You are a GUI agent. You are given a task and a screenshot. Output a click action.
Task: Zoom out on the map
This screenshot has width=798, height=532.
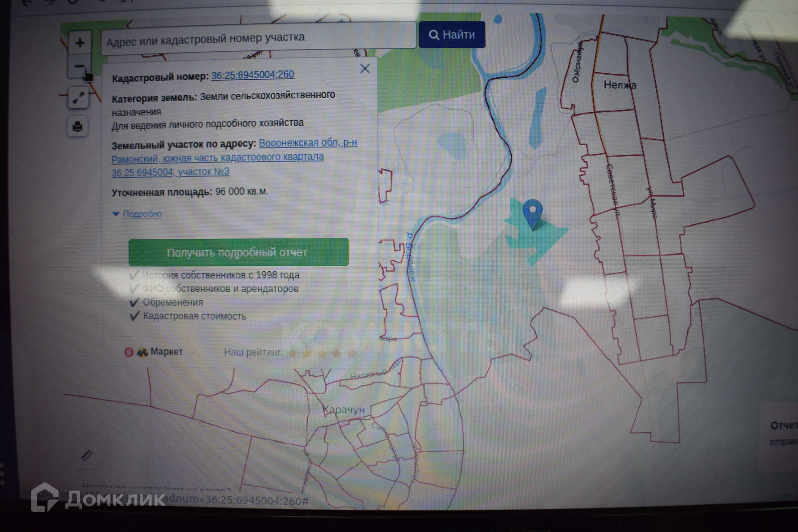click(x=80, y=66)
